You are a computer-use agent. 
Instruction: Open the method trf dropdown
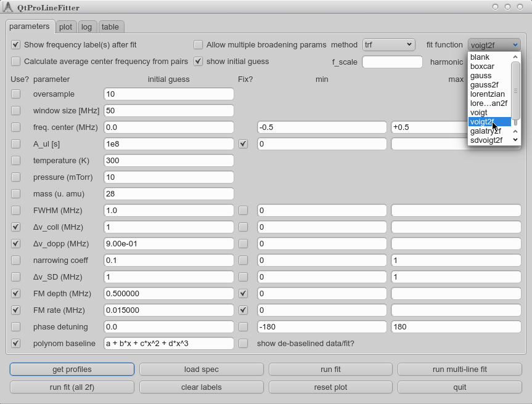coord(388,45)
